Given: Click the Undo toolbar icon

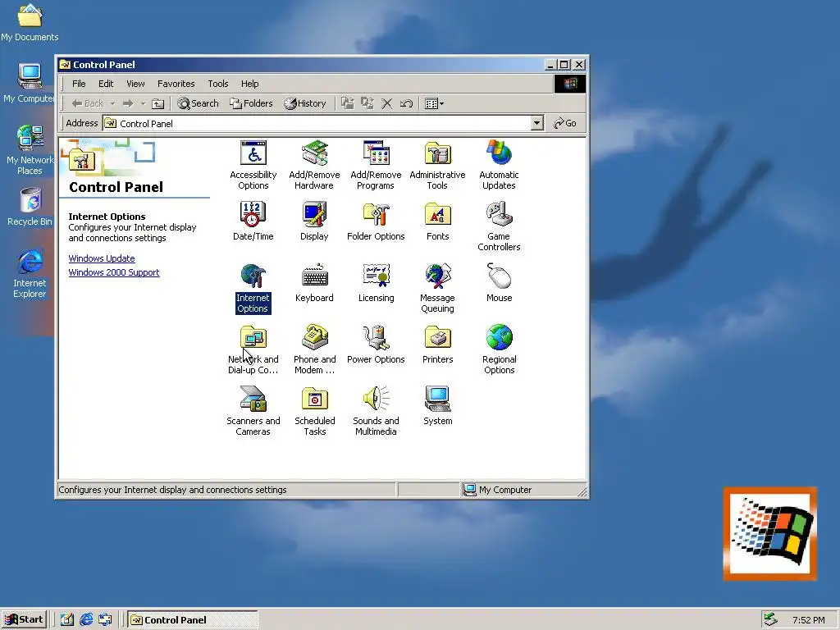Looking at the screenshot, I should coord(406,103).
